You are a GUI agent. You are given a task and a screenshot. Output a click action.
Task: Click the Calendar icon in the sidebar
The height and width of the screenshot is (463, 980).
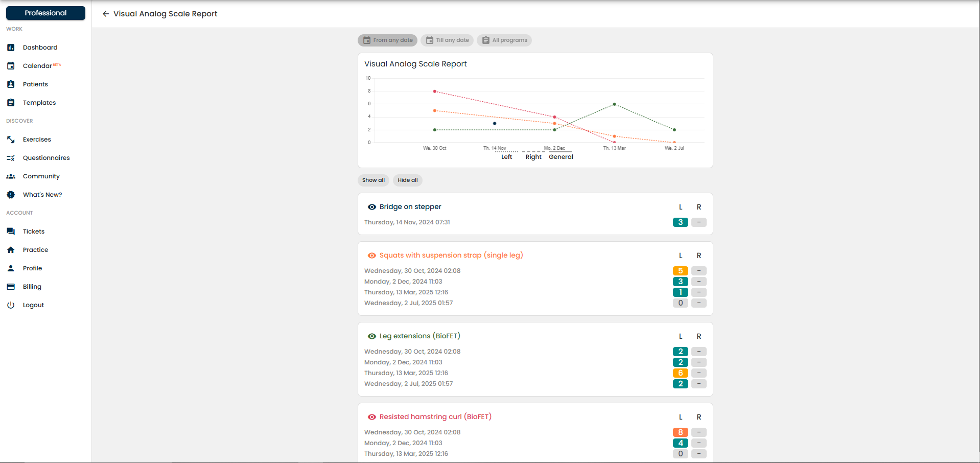(x=11, y=66)
